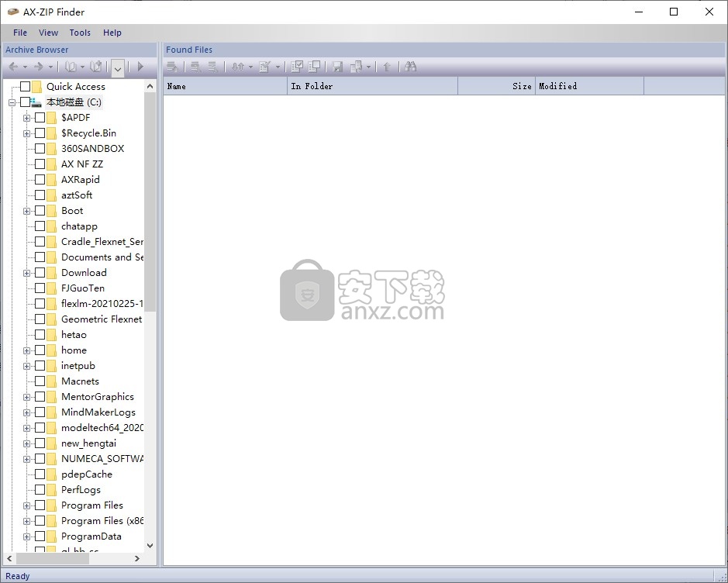728x583 pixels.
Task: Click the local disk (C:) drive icon
Action: (x=36, y=102)
